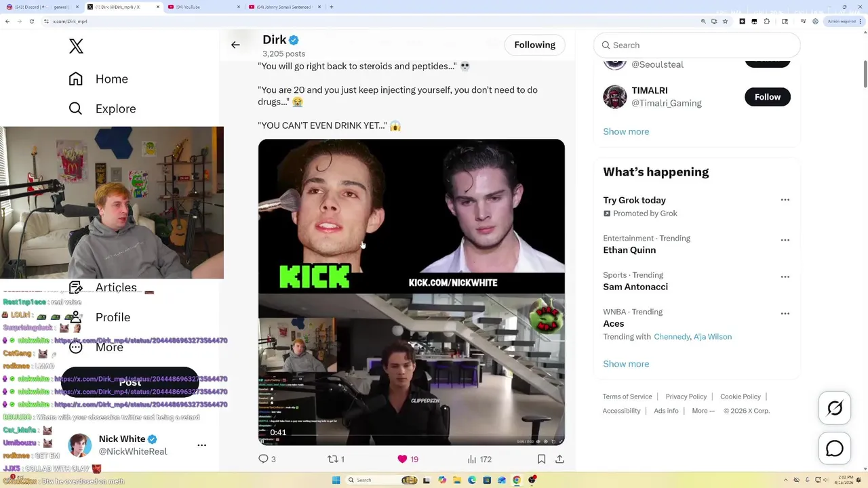Click Nick White account avatar
Viewport: 868px width, 488px height.
(79, 445)
